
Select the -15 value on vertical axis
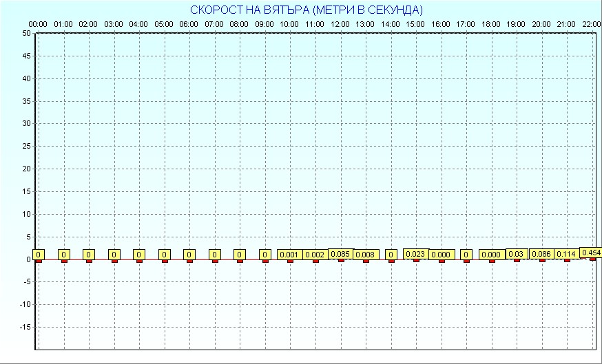23,327
